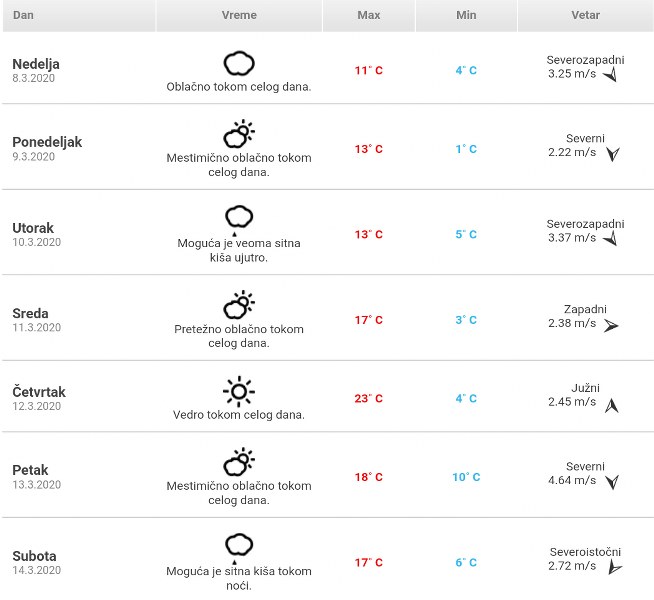Click Sunday's cloudy weather icon
The image size is (654, 600).
click(238, 64)
